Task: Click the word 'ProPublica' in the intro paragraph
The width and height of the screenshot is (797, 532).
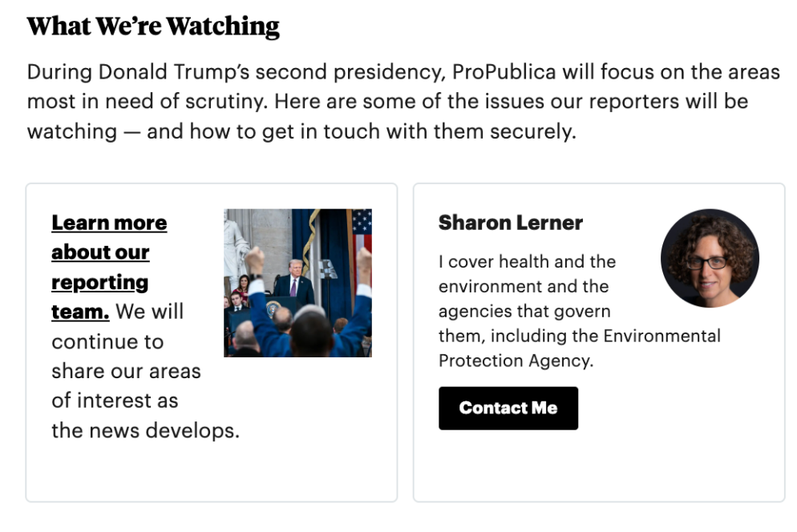Action: click(504, 72)
